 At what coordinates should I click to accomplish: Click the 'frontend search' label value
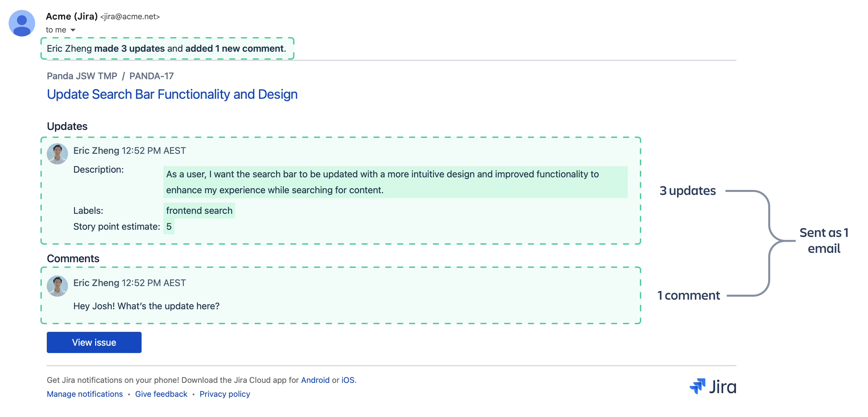(x=199, y=210)
